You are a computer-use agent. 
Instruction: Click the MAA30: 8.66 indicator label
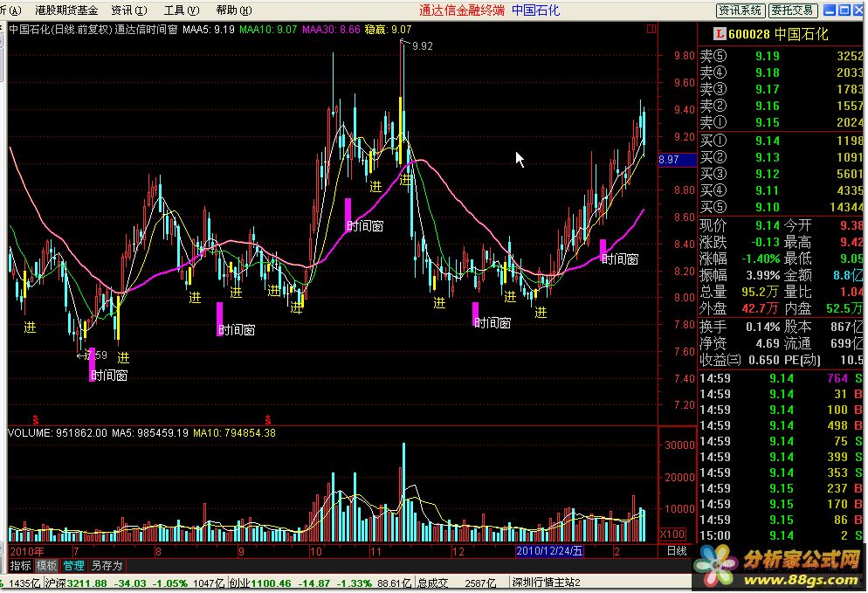pyautogui.click(x=331, y=30)
